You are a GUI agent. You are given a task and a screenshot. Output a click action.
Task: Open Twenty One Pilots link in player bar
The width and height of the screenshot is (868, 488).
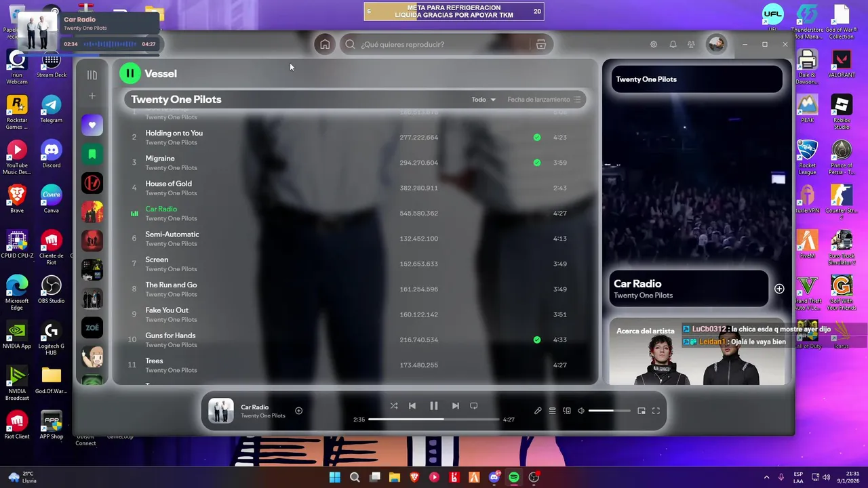pyautogui.click(x=263, y=415)
